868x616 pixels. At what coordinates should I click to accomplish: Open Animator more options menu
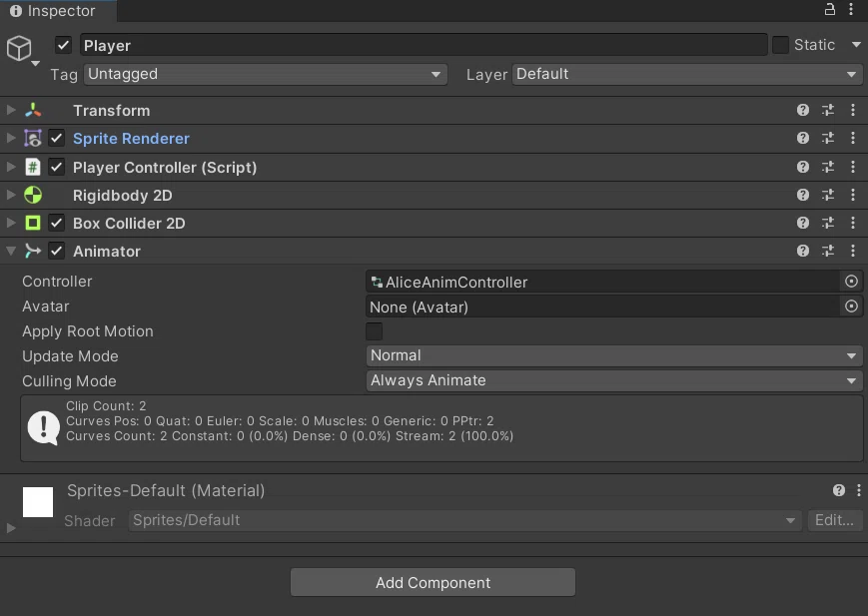(852, 251)
